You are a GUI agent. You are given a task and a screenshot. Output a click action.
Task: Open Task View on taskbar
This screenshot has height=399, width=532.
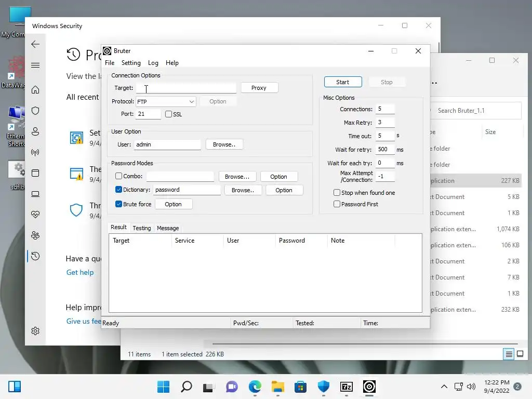209,387
